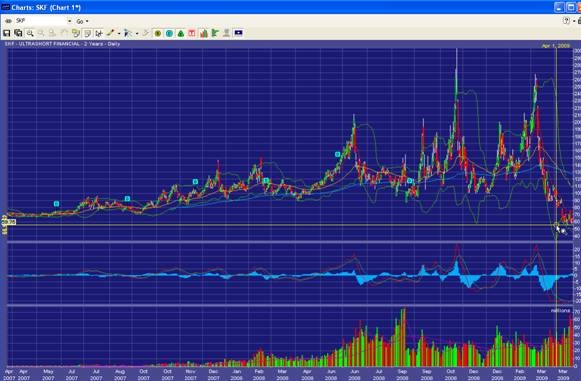The image size is (581, 381).
Task: Click the blue marker near Aug 2007
Action: click(x=127, y=199)
